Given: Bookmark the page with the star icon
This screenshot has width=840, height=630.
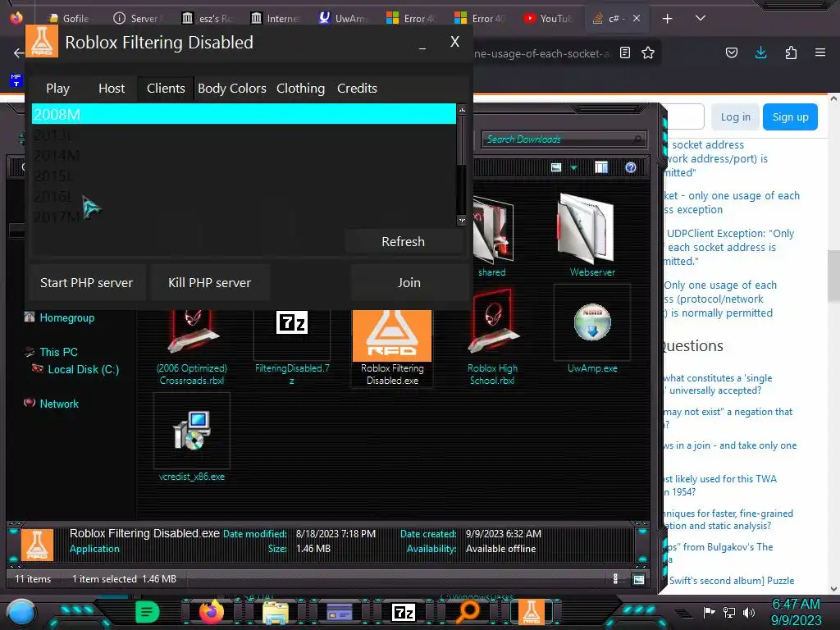Looking at the screenshot, I should click(x=648, y=52).
